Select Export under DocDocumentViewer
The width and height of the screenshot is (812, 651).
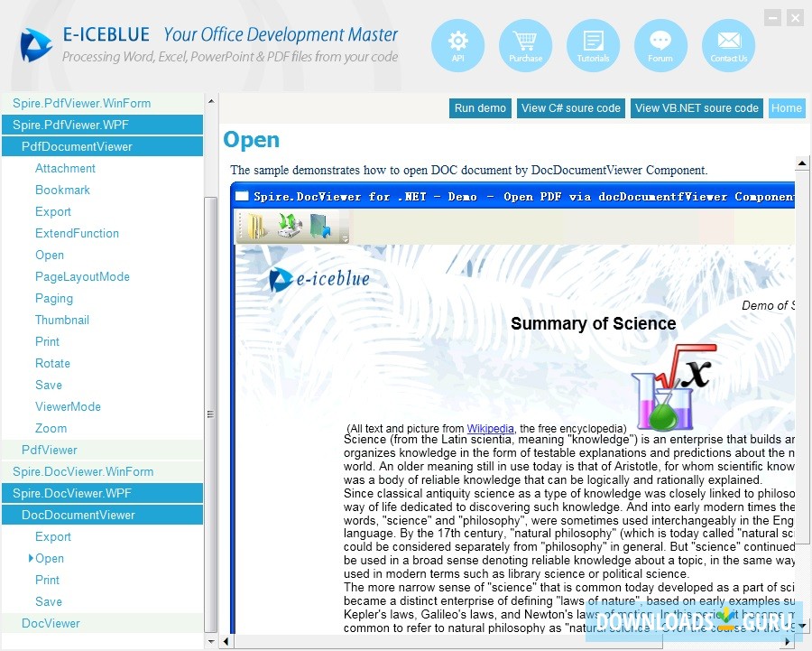53,537
